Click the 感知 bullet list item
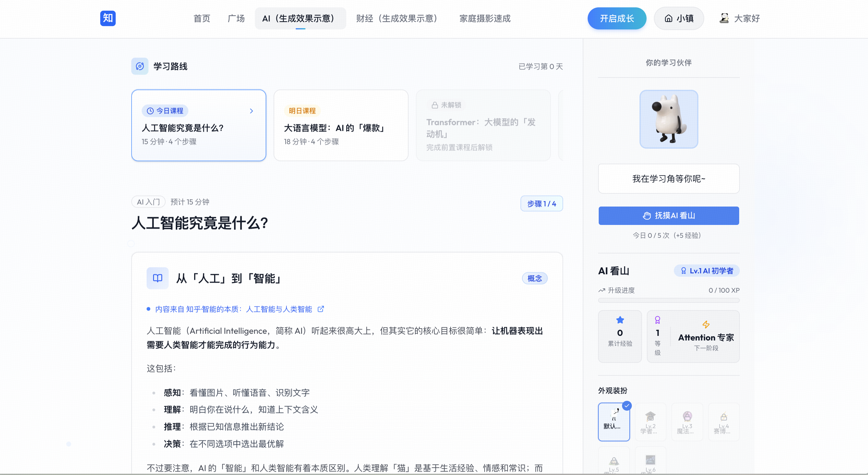Viewport: 868px width, 475px height. point(236,393)
